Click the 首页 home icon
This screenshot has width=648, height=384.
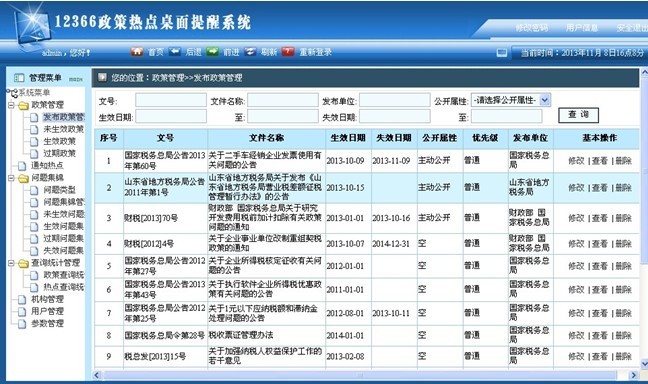click(137, 52)
